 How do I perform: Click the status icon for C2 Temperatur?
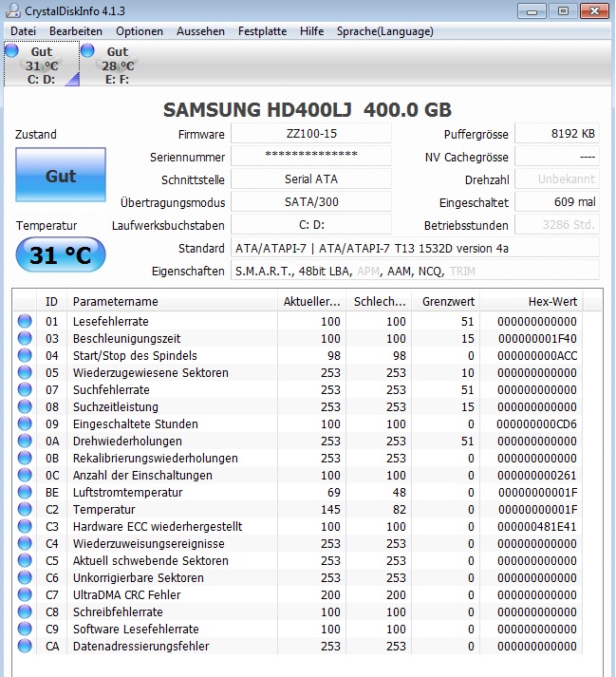click(x=25, y=509)
